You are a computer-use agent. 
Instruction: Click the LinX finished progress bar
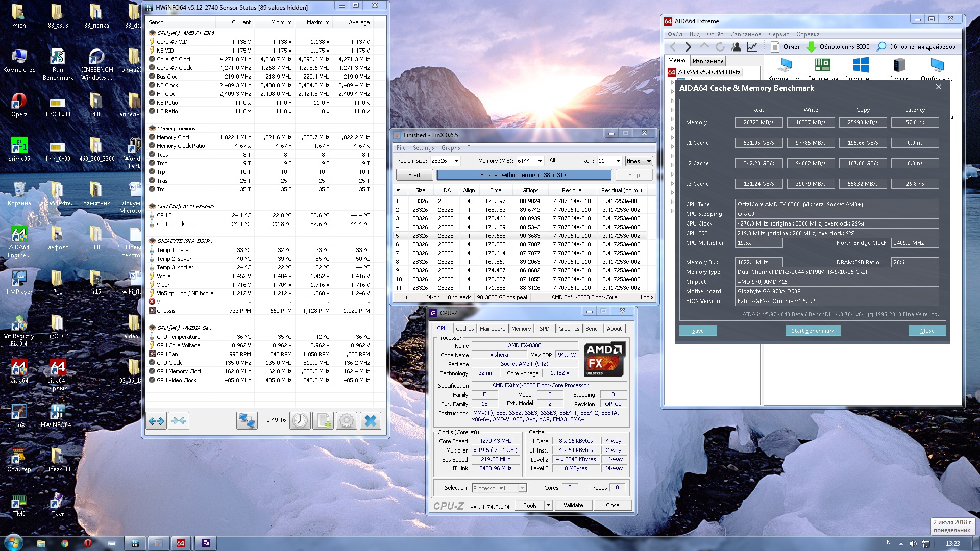[524, 175]
